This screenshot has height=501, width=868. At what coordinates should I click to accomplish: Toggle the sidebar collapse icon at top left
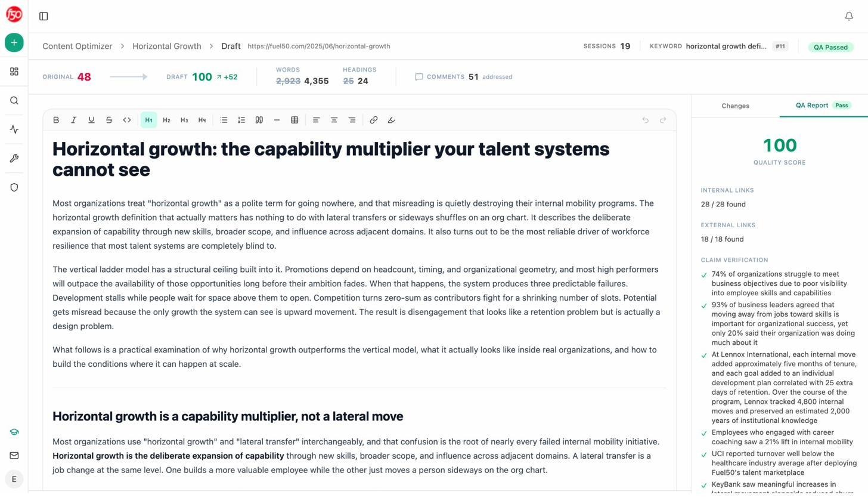click(43, 16)
